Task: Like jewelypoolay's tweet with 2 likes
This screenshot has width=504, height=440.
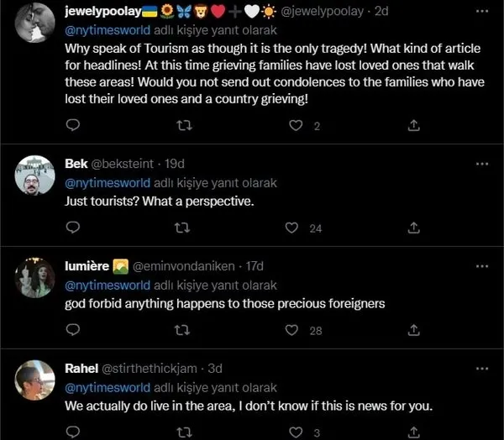Action: 295,125
